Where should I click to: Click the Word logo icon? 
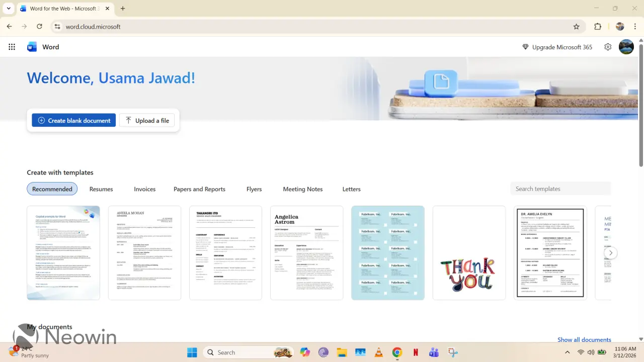click(x=32, y=47)
